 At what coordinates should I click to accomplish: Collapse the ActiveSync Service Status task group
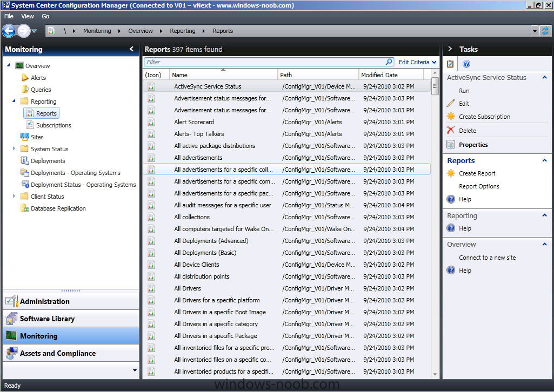pyautogui.click(x=544, y=77)
